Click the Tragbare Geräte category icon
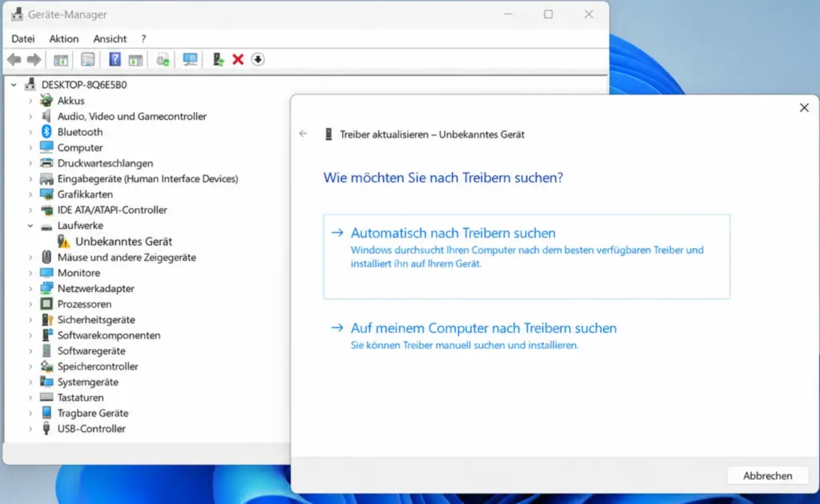This screenshot has width=820, height=504. [x=46, y=413]
